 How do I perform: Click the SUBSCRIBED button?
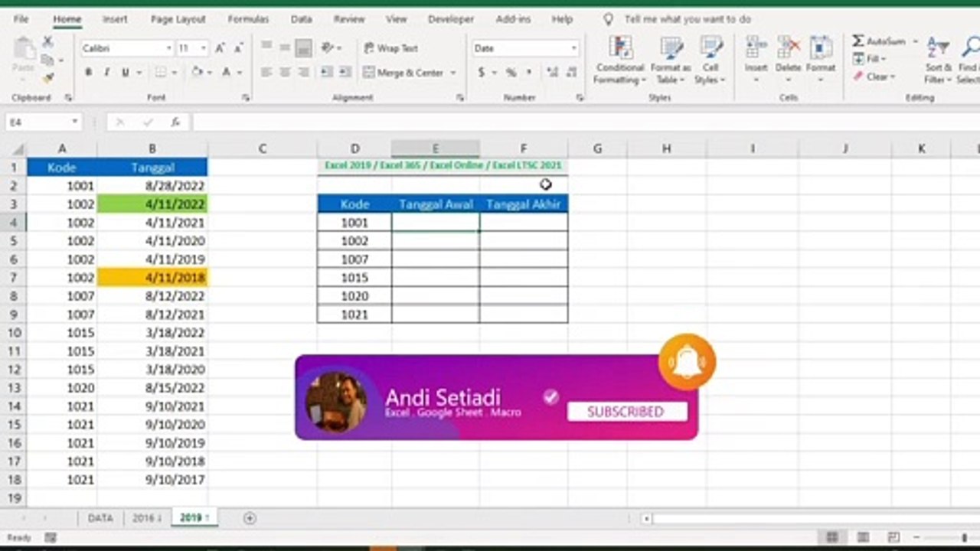pyautogui.click(x=626, y=412)
